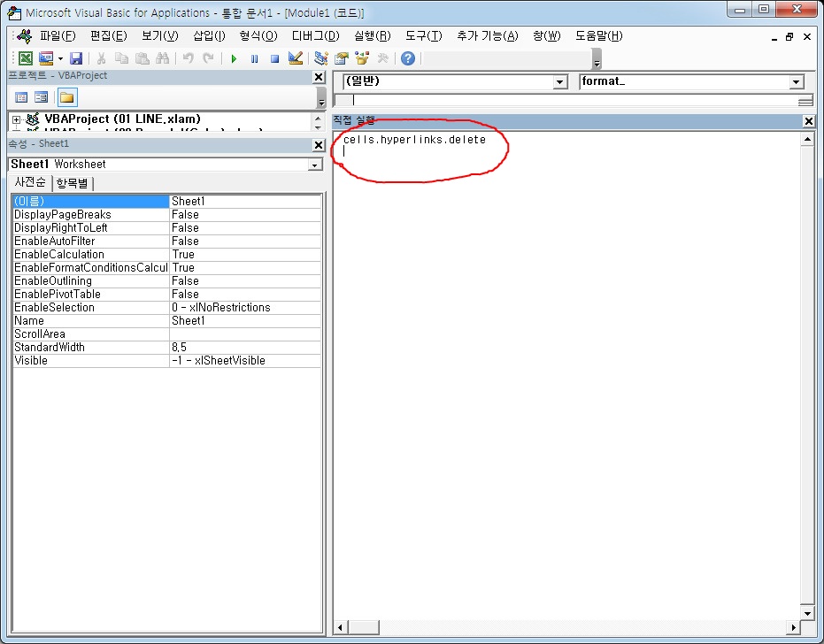Select the (이름) property row
Screen dimensions: 824x644
point(166,201)
